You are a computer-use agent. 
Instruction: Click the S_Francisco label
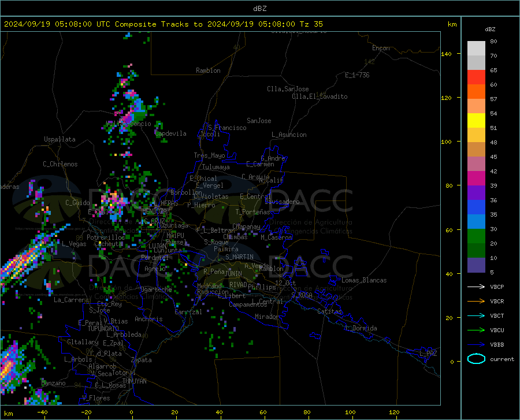click(x=227, y=128)
